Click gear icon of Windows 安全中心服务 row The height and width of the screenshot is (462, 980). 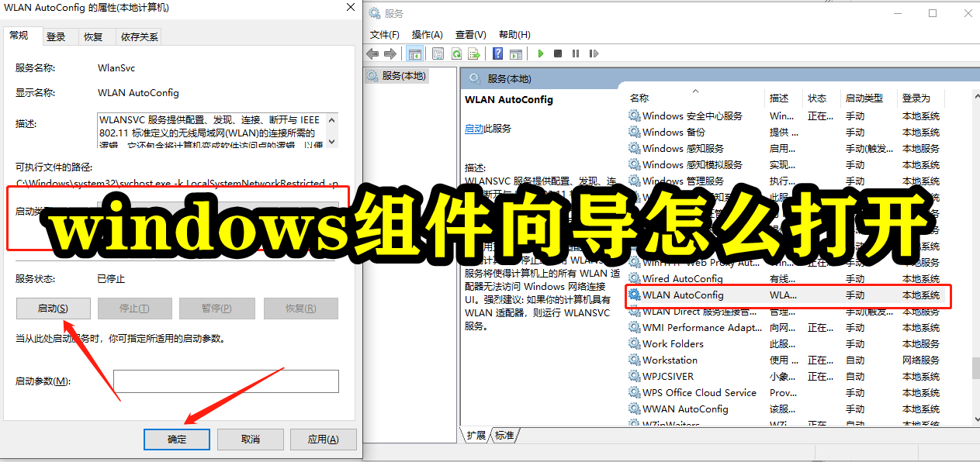tap(635, 115)
